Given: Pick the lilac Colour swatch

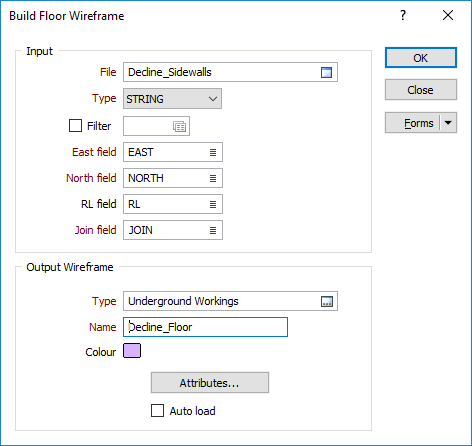Looking at the screenshot, I should [132, 351].
